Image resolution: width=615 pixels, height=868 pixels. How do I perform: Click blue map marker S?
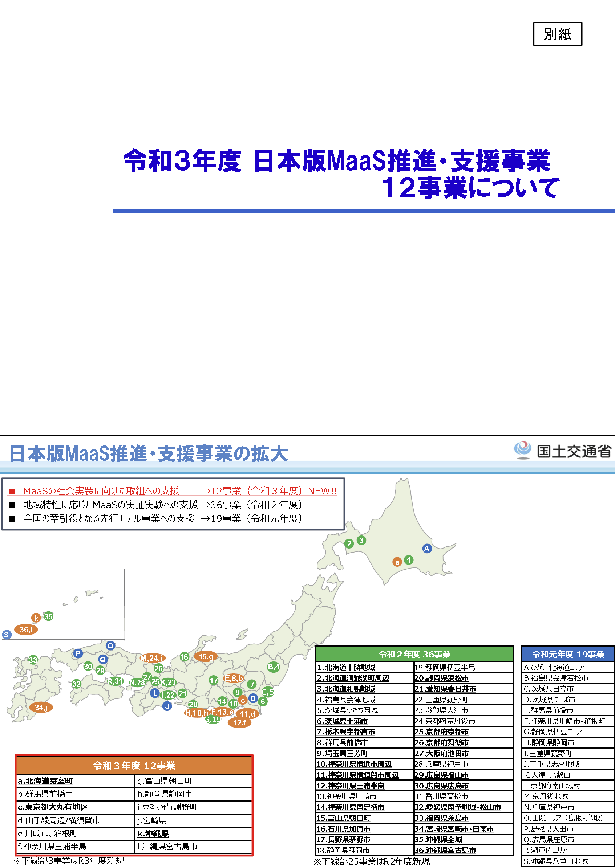[7, 635]
